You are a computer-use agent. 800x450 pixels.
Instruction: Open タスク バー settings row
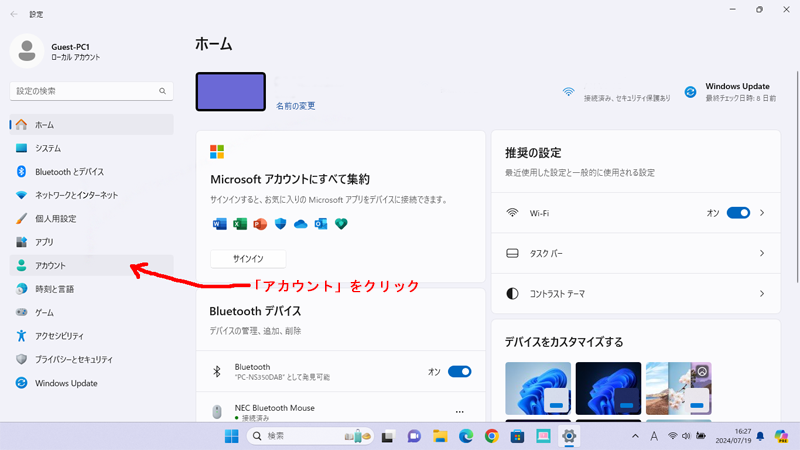(635, 254)
